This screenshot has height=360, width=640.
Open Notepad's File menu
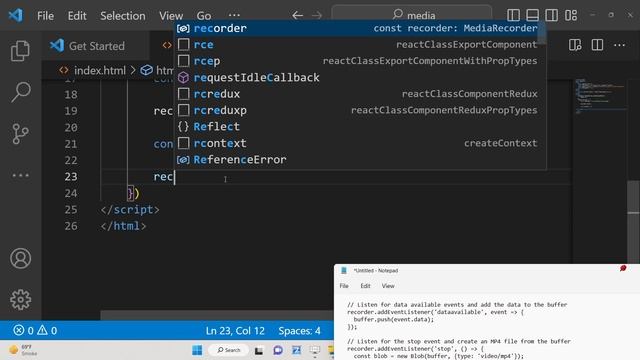tap(344, 286)
